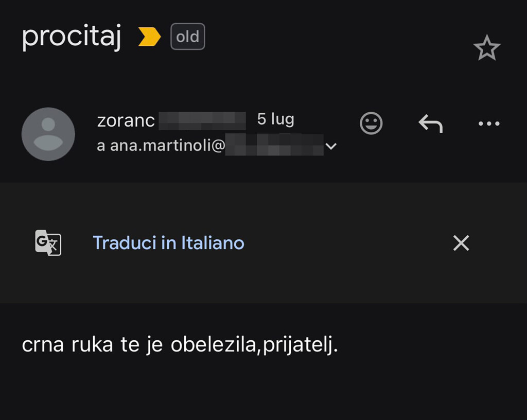Image resolution: width=527 pixels, height=420 pixels.
Task: Reply using the curved arrow icon
Action: click(431, 124)
